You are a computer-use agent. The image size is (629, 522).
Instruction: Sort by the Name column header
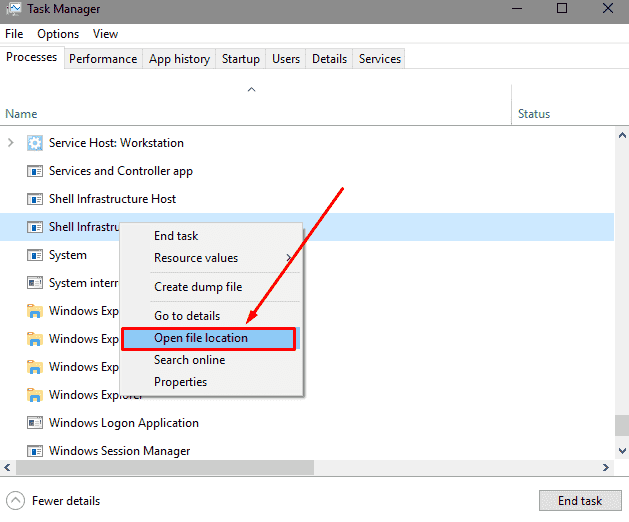21,114
